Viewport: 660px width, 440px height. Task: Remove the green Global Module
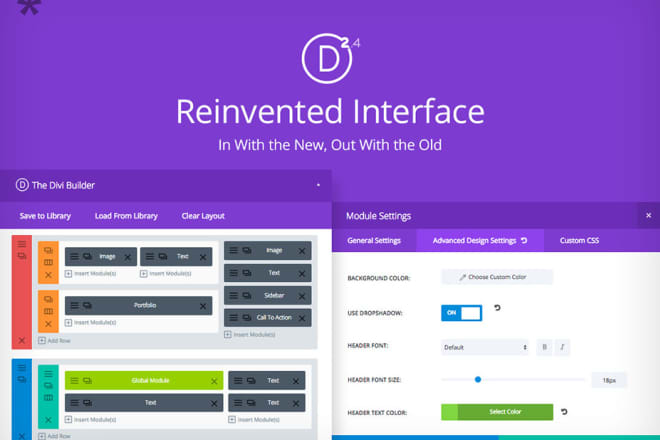(x=214, y=381)
